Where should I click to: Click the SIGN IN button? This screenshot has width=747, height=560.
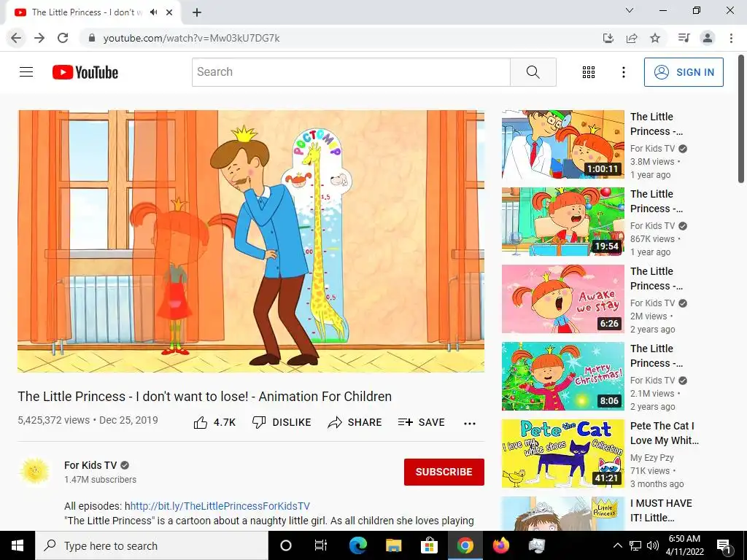[684, 72]
